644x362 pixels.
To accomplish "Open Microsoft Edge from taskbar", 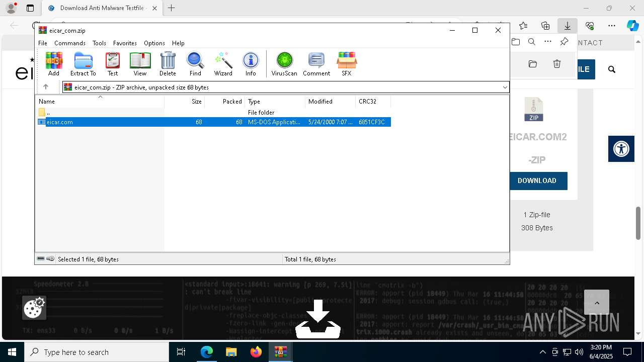I will pos(207,352).
